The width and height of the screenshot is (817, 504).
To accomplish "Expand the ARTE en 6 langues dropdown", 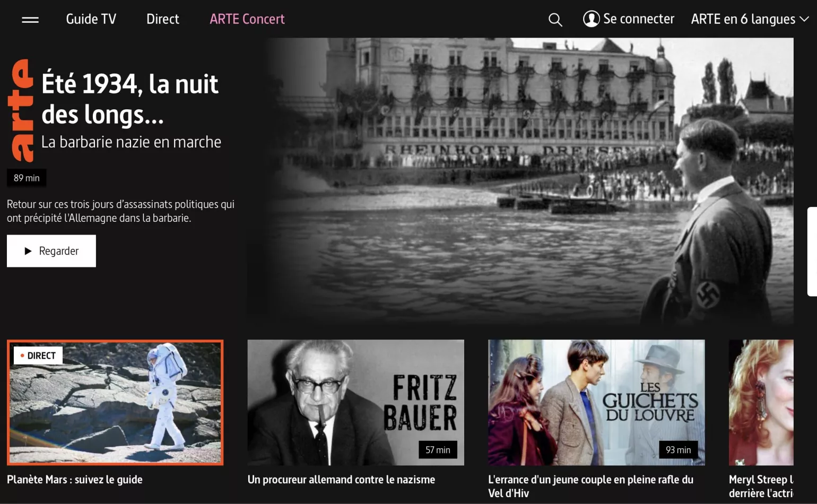I will (743, 19).
